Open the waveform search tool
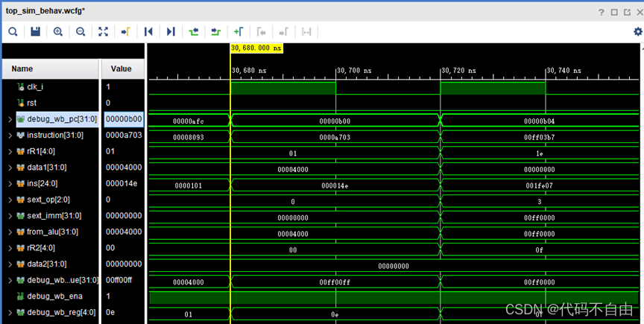 point(13,31)
